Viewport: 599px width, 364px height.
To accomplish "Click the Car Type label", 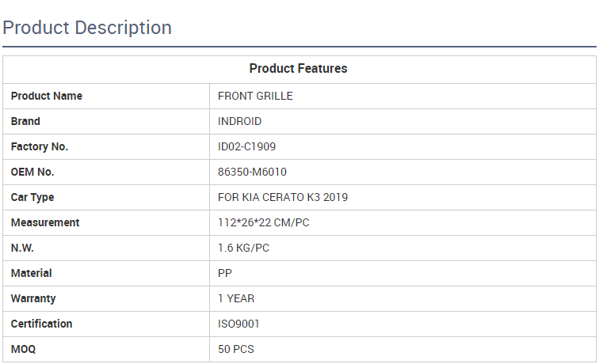I will coord(32,198).
